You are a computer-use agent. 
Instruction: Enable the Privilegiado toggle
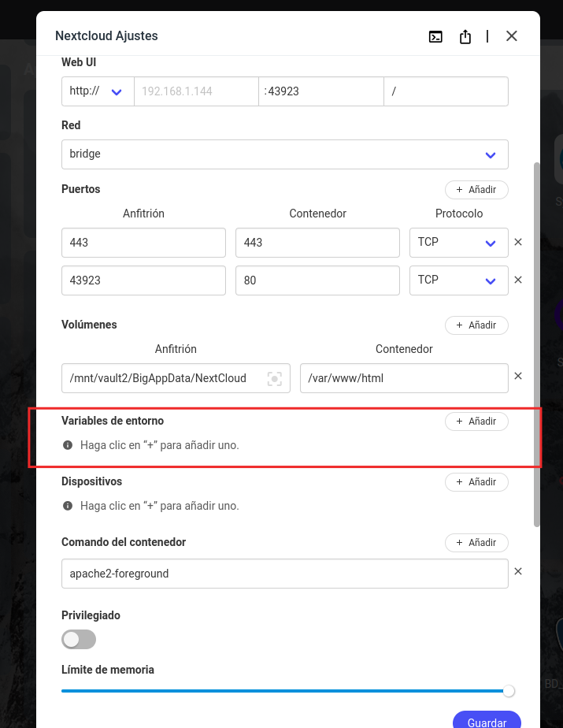tap(79, 639)
